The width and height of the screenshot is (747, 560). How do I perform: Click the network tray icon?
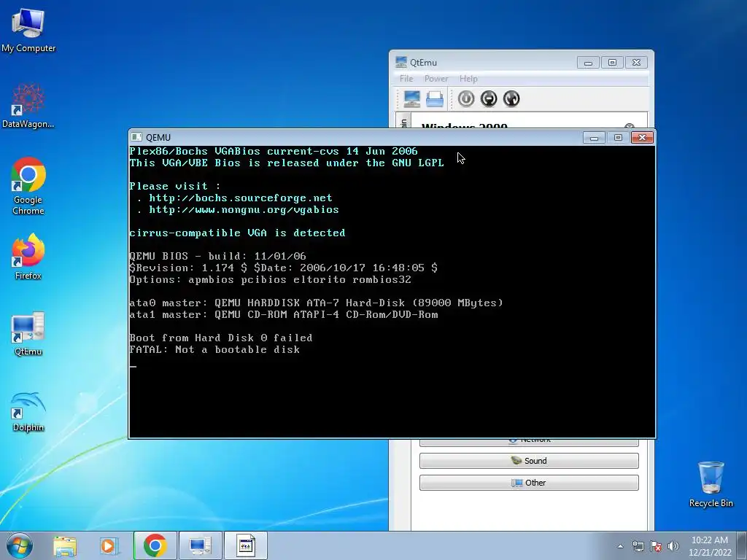coord(638,546)
